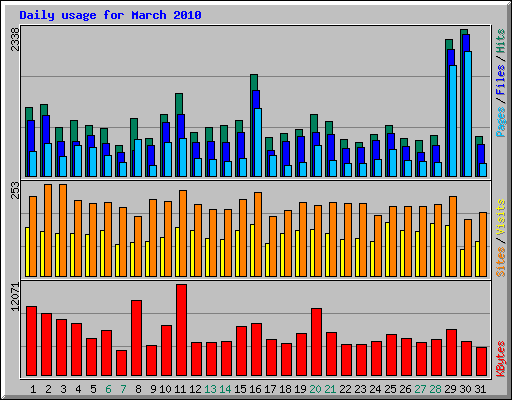Click day label 4 on the x-axis

coord(78,389)
